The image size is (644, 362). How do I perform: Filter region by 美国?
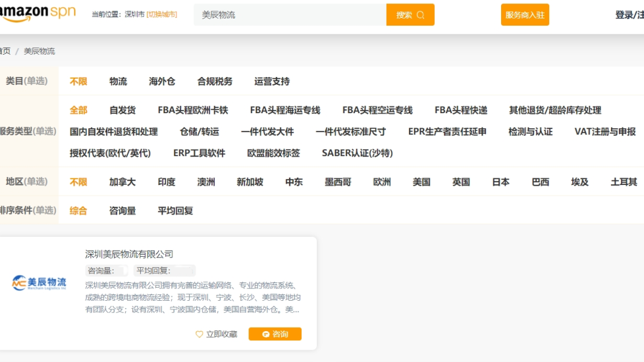tap(421, 182)
